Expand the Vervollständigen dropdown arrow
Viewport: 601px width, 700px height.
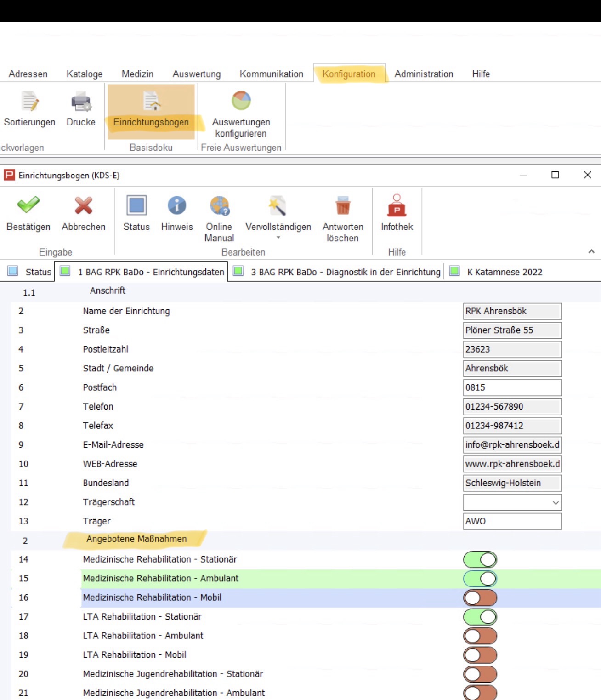click(278, 238)
